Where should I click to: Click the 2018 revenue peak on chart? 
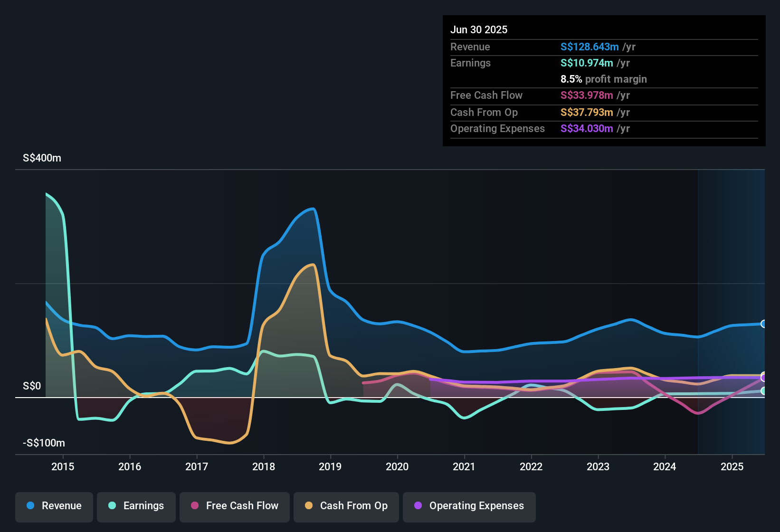pyautogui.click(x=312, y=209)
